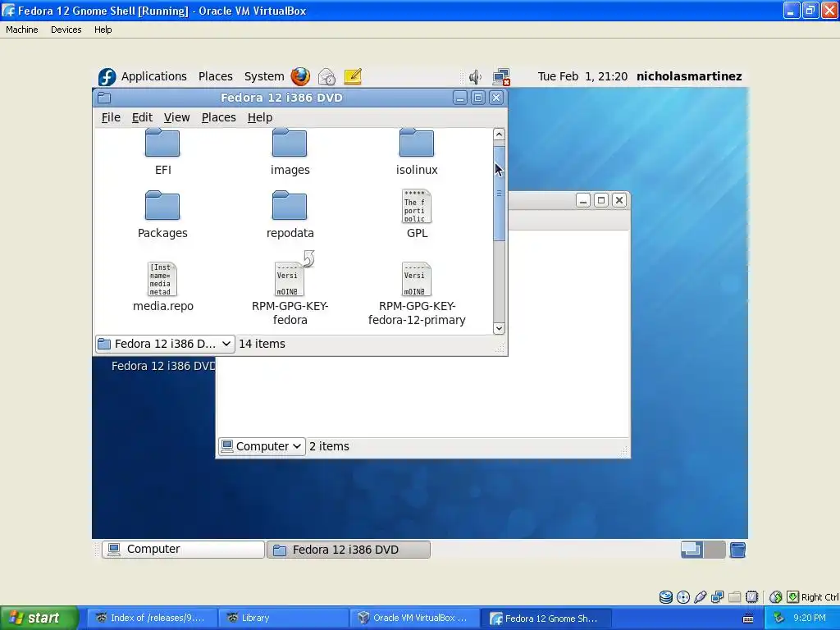Click scrollbar down arrow in DVD window
Screen dimensions: 840x630
499,328
